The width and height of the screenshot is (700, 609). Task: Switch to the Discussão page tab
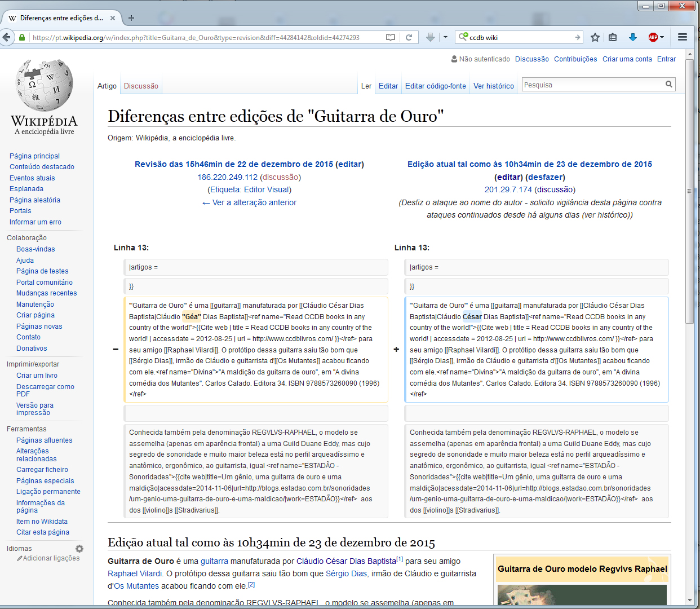141,86
